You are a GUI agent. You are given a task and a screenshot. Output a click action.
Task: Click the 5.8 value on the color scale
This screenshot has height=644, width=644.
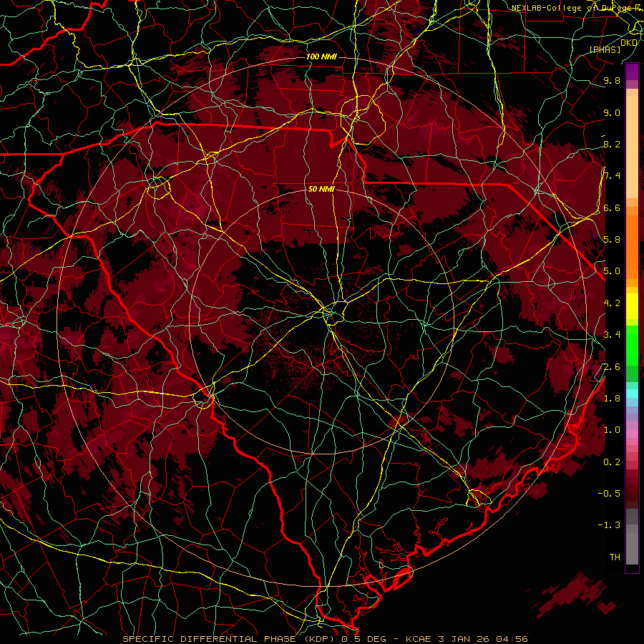tap(612, 240)
